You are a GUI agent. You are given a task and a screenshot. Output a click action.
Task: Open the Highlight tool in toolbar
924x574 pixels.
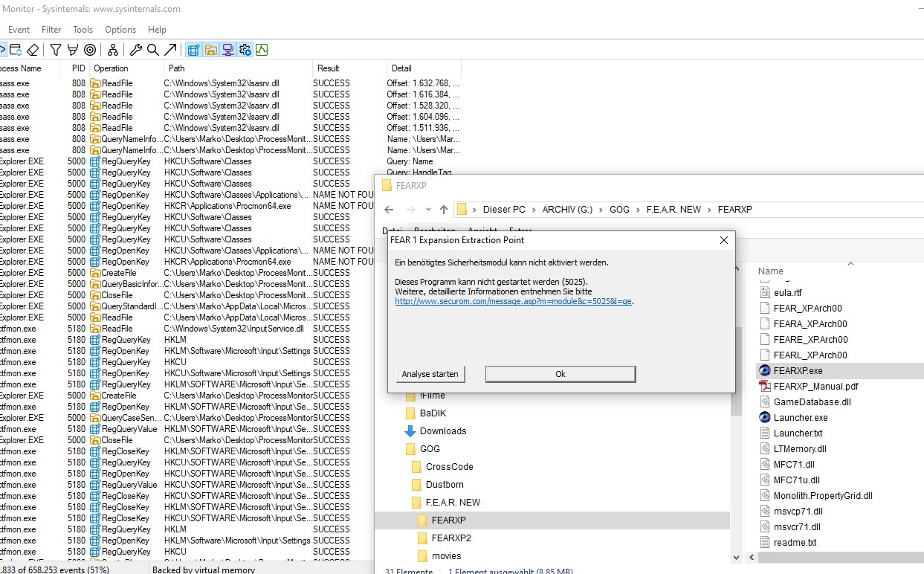pyautogui.click(x=73, y=50)
